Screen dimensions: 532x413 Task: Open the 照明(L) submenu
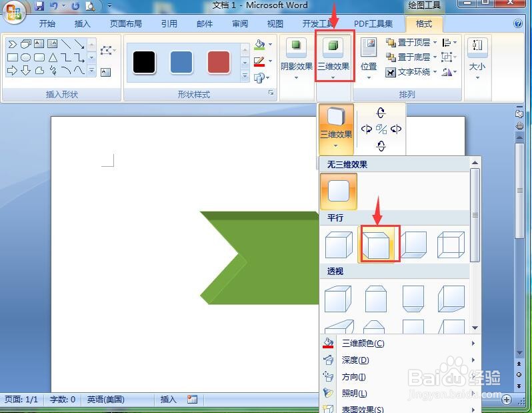400,393
